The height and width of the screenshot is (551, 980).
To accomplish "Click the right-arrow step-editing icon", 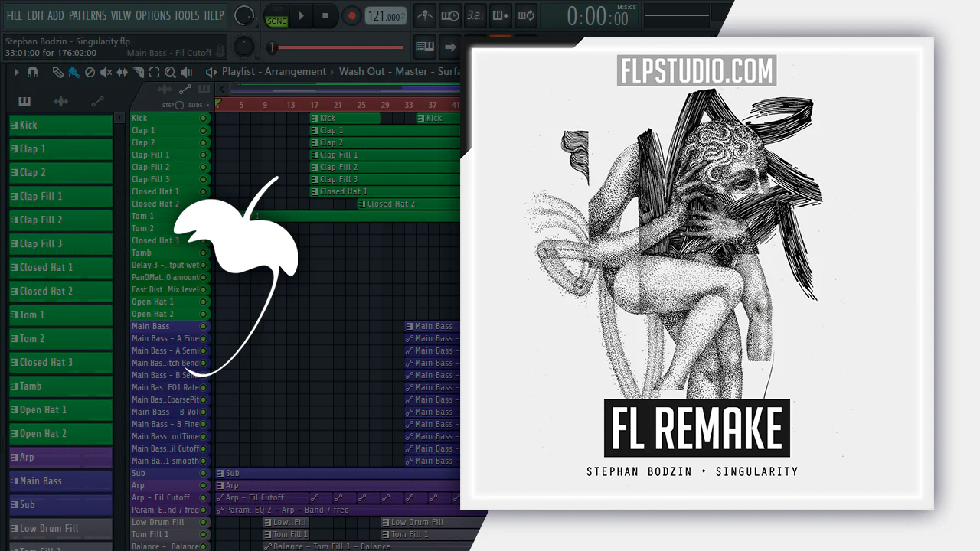I will (x=450, y=47).
